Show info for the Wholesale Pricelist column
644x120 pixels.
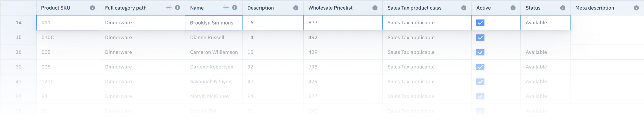[x=375, y=8]
